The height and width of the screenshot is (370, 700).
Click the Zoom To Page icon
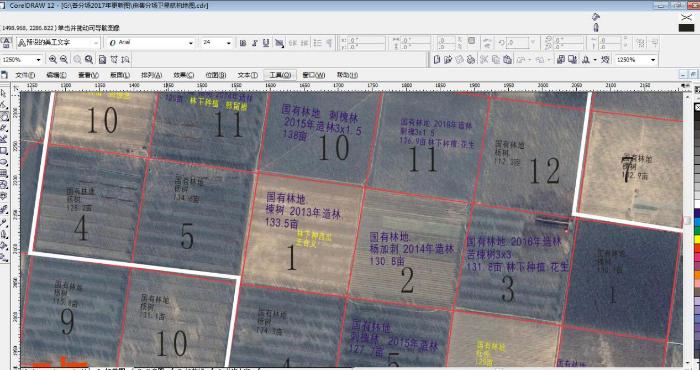[x=102, y=59]
